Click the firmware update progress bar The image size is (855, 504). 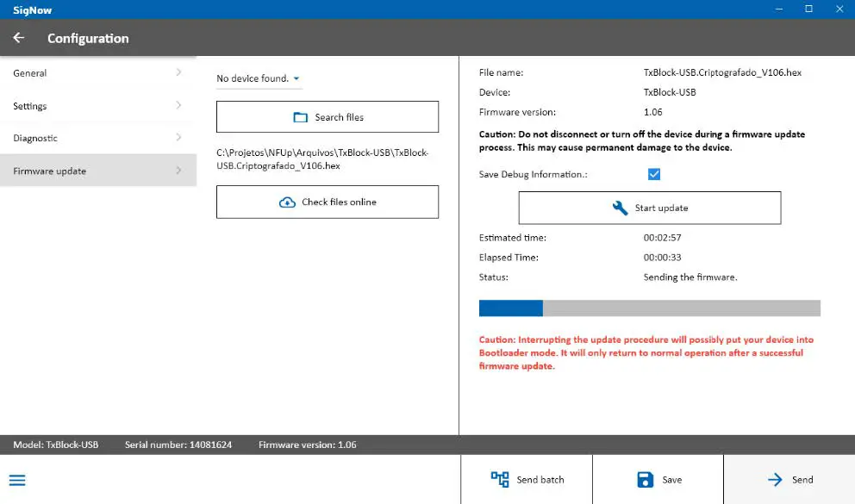[649, 308]
